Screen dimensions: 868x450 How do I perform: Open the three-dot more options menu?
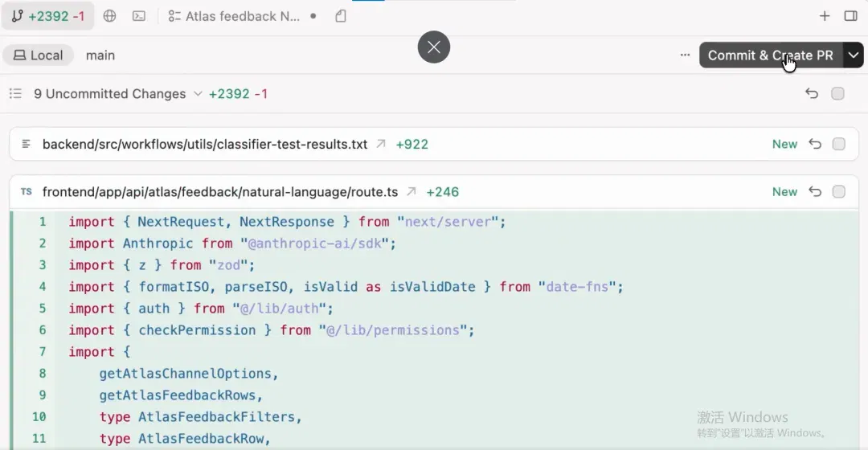tap(685, 55)
